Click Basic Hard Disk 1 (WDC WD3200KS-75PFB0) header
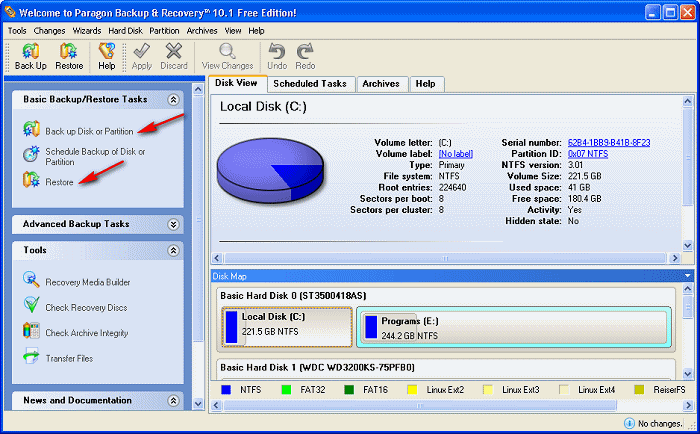700x434 pixels. click(x=317, y=367)
